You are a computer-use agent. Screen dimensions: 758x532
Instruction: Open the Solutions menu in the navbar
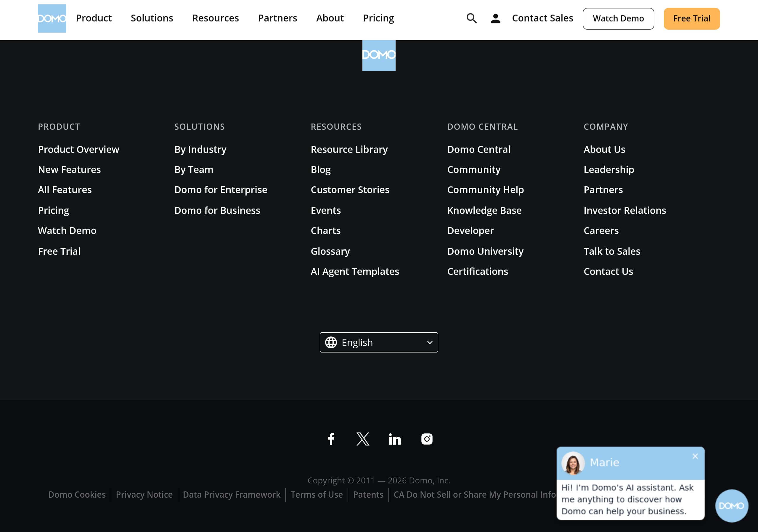tap(152, 18)
